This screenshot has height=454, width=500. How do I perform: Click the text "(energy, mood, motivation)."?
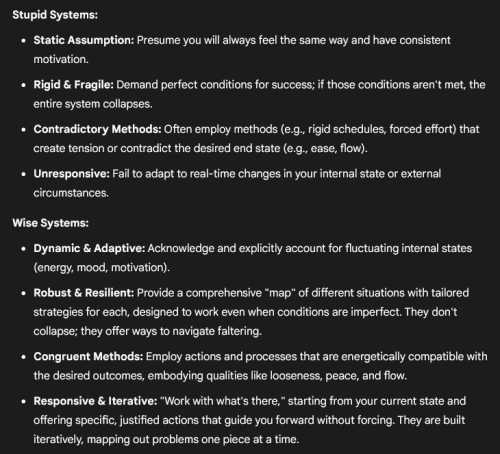point(102,268)
